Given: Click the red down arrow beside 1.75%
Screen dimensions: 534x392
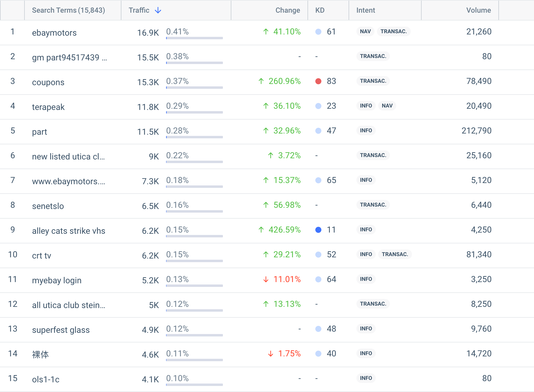Looking at the screenshot, I should 271,354.
